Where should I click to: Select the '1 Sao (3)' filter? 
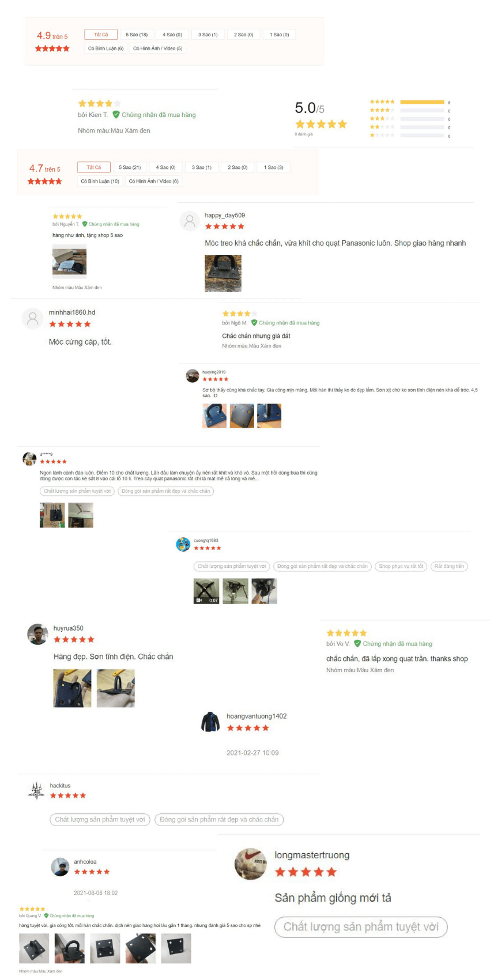coord(274,167)
